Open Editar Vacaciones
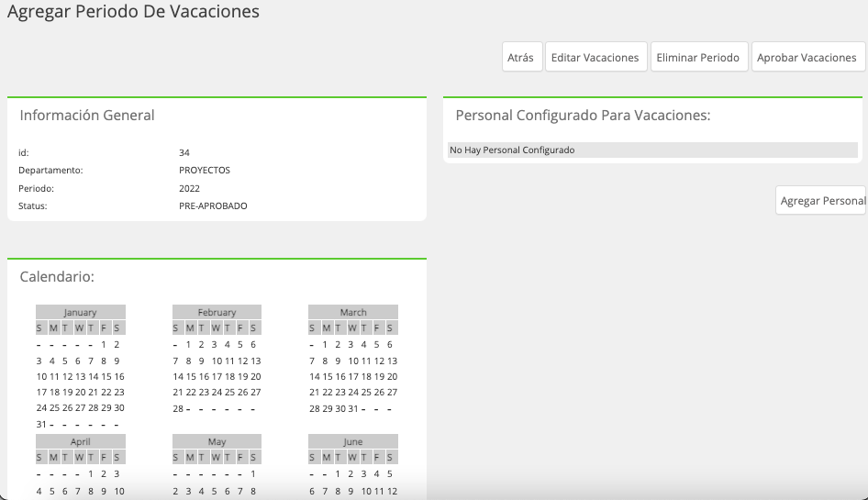This screenshot has height=500, width=868. pos(595,57)
